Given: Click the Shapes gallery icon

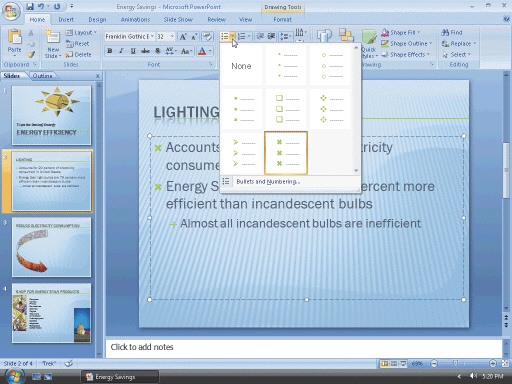Looking at the screenshot, I should pos(324,36).
